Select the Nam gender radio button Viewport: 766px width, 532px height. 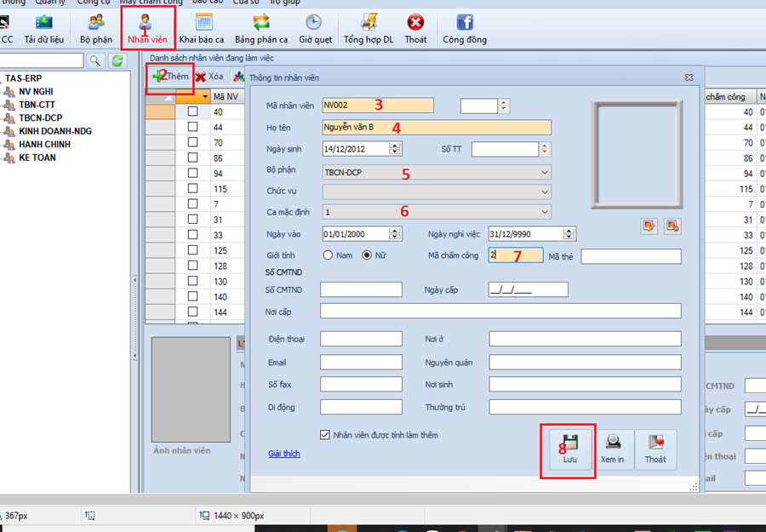327,255
